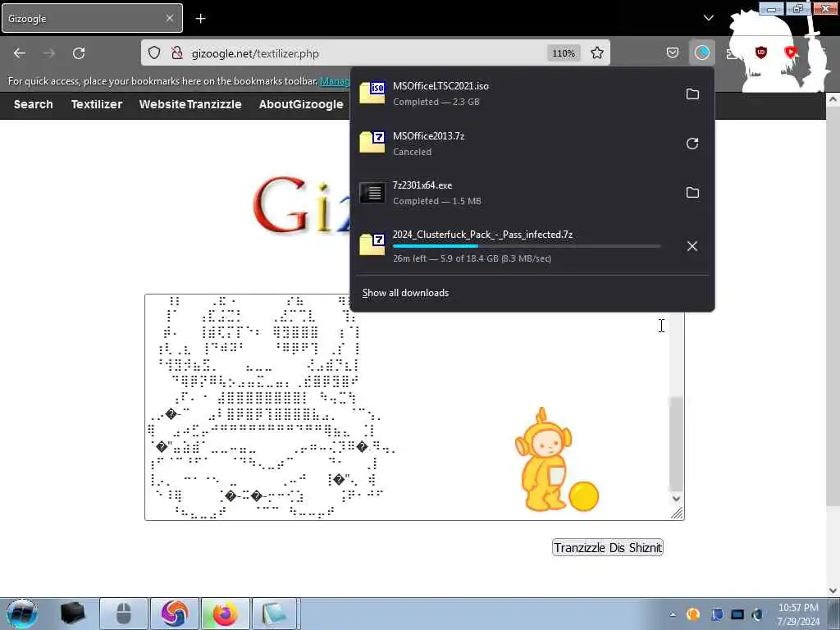Open a new tab with the plus button
The height and width of the screenshot is (630, 840).
(x=200, y=19)
